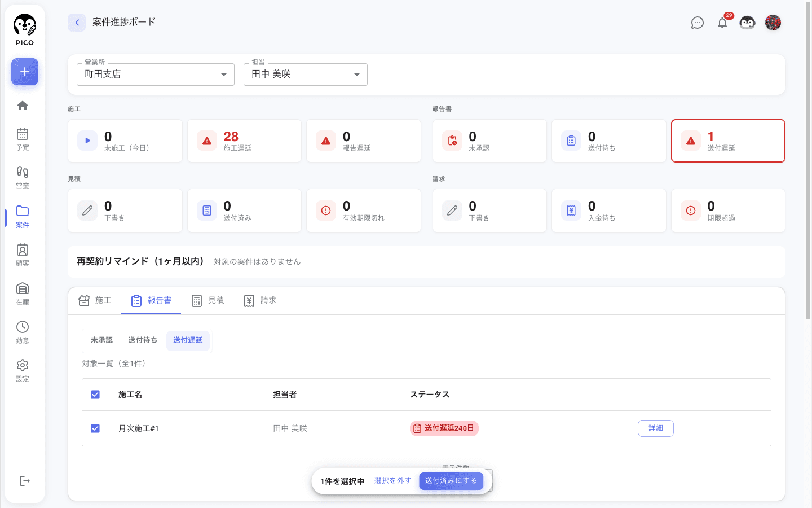Open the 担当 田中 美咲 dropdown

[306, 75]
